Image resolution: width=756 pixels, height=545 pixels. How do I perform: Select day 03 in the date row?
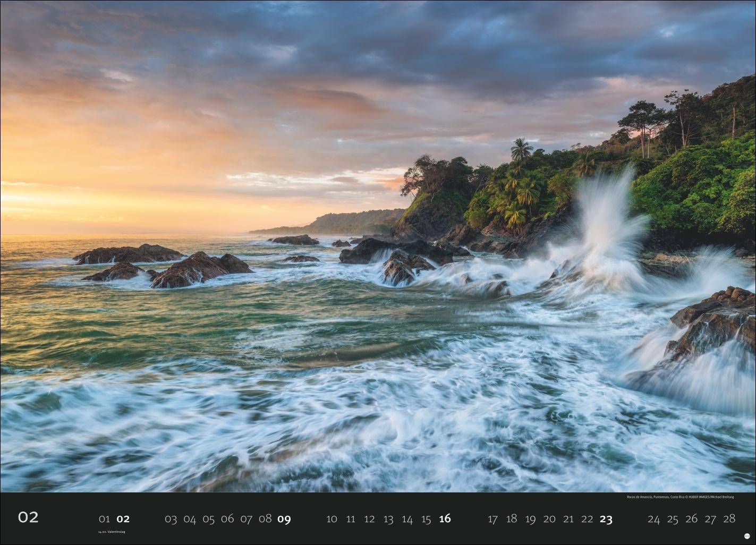171,519
